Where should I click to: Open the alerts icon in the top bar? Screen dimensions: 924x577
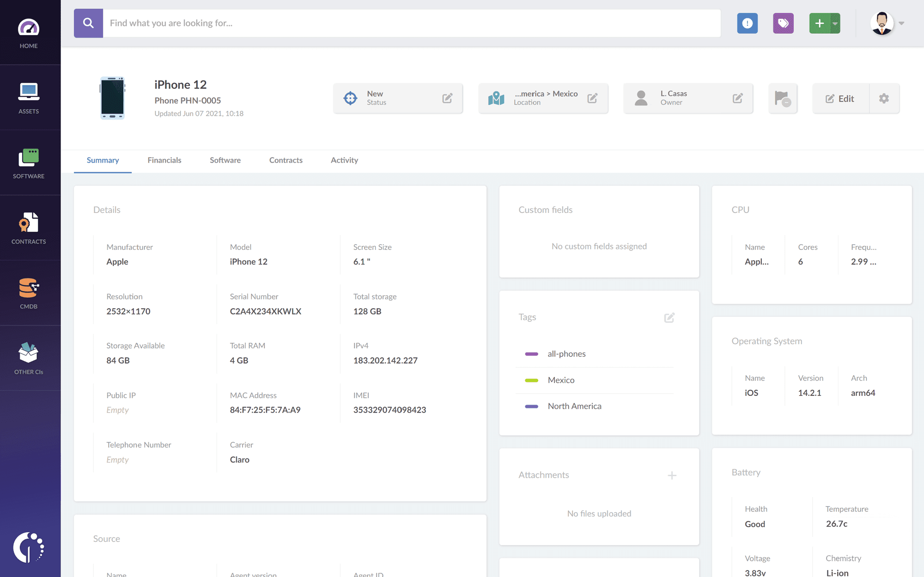coord(747,23)
